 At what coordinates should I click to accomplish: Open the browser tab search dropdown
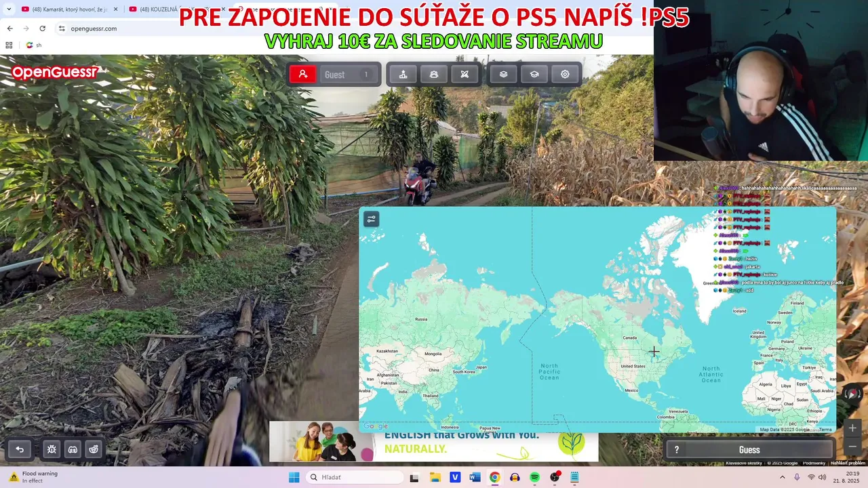[x=8, y=9]
